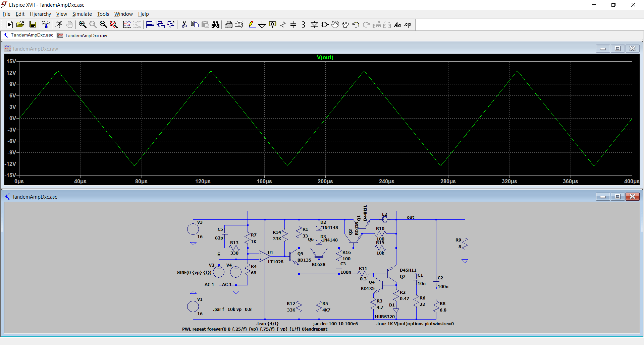644x345 pixels.
Task: Click the PWL repeat forever text
Action: click(x=255, y=329)
